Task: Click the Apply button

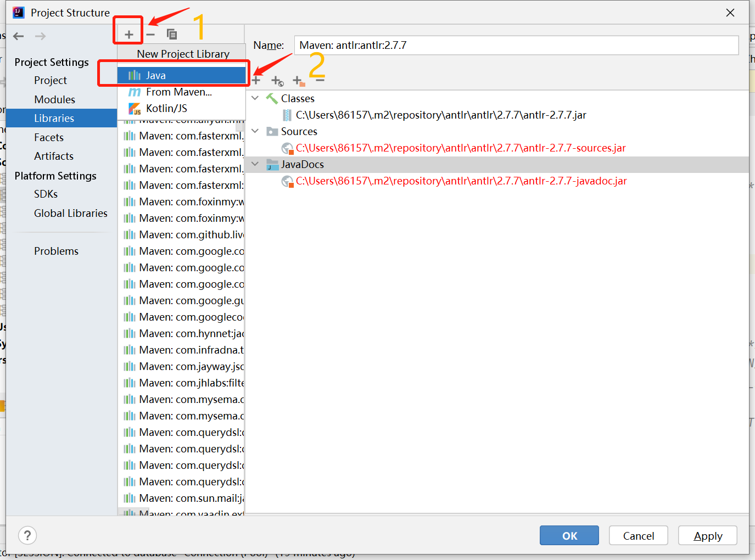Action: coord(708,535)
